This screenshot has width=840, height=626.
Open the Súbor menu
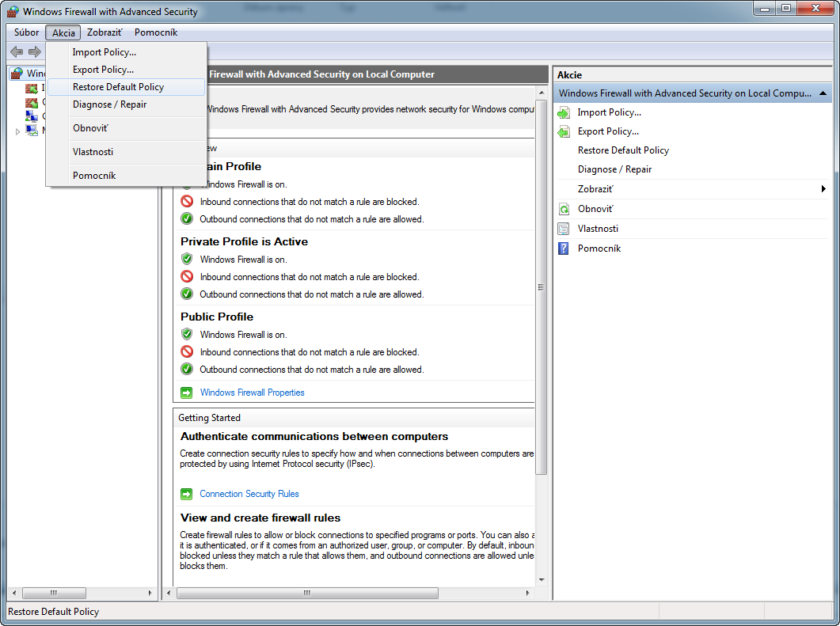[26, 32]
